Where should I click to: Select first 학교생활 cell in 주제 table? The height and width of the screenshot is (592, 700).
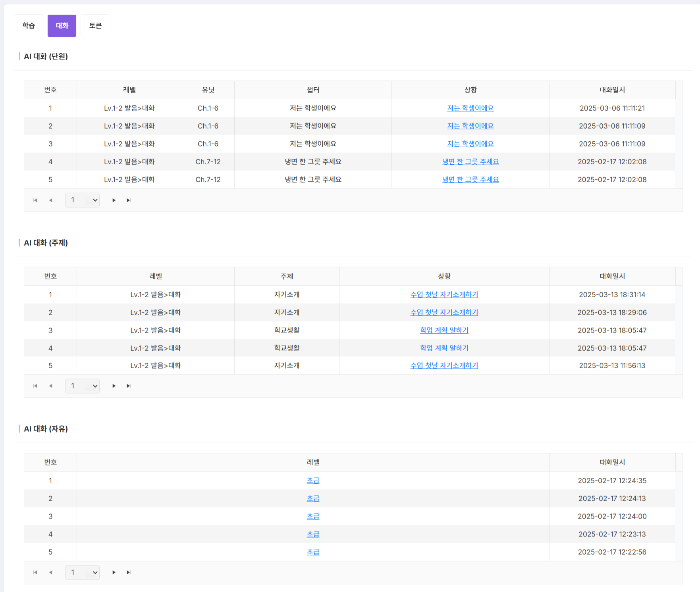pos(287,331)
